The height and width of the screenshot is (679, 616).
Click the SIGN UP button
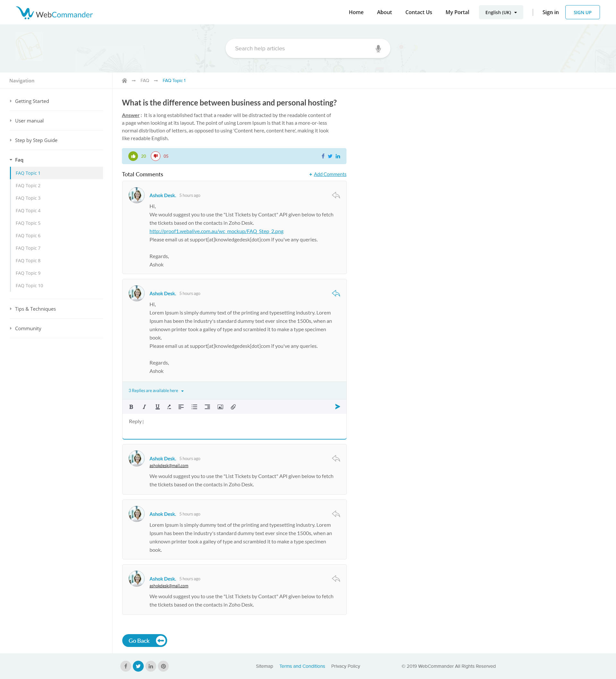pyautogui.click(x=582, y=12)
